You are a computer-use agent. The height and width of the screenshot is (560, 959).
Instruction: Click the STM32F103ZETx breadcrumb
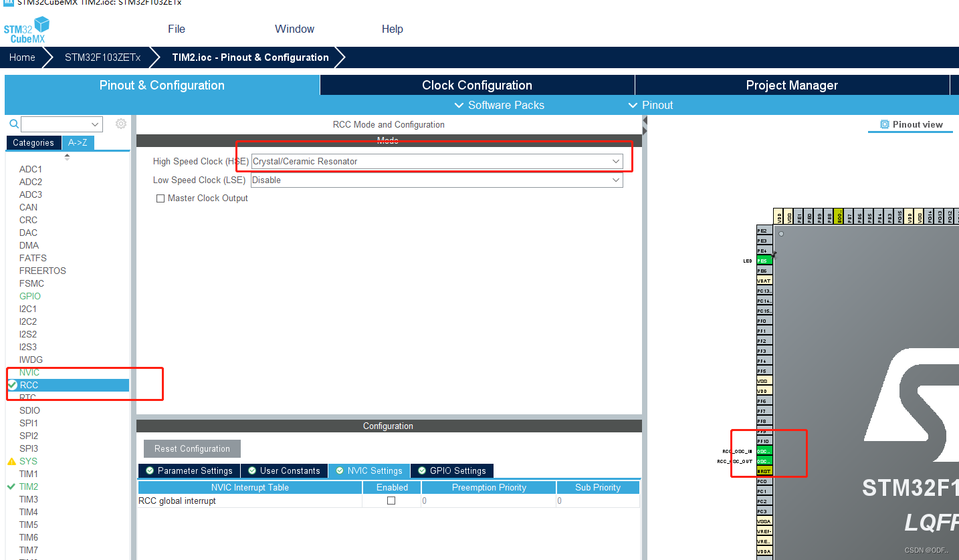pos(102,57)
